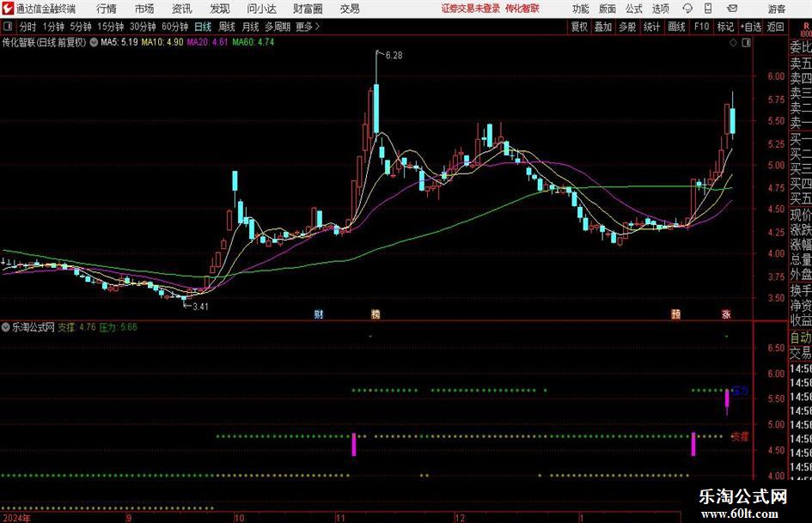
Task: Switch to the 15分钟 period tab
Action: coord(111,27)
